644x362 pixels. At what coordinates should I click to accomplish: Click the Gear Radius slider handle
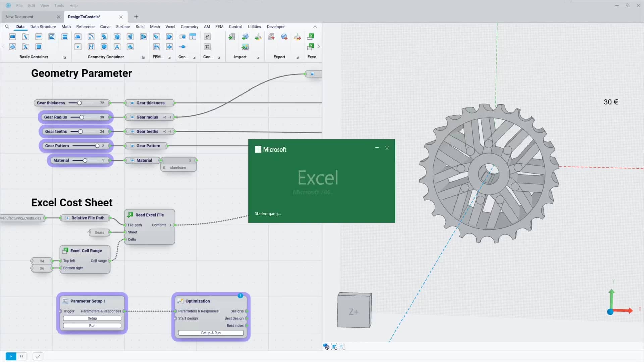coord(82,117)
